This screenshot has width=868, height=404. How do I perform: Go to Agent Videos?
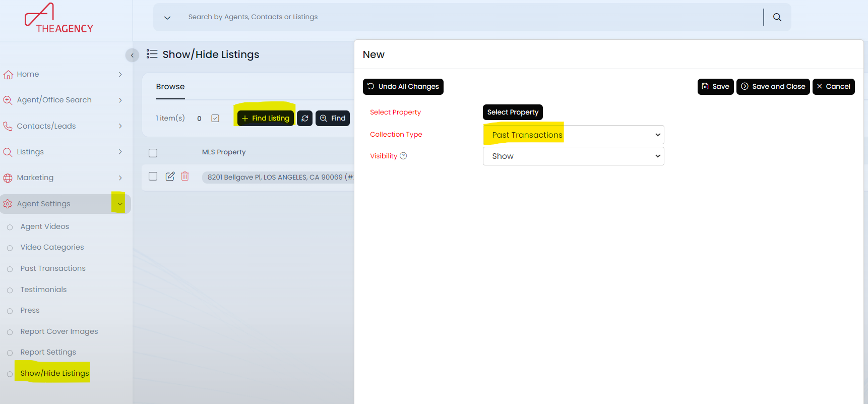click(x=45, y=226)
